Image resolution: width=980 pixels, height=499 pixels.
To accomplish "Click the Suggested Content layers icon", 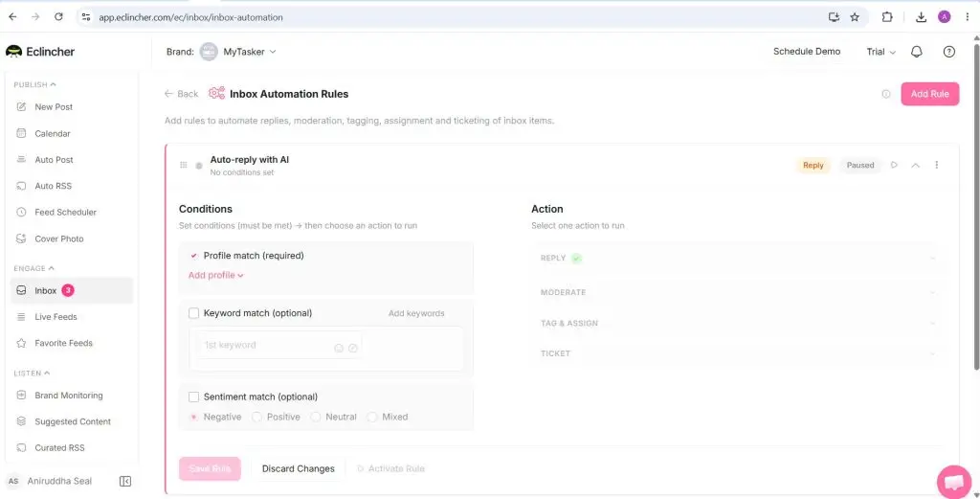I will (21, 421).
